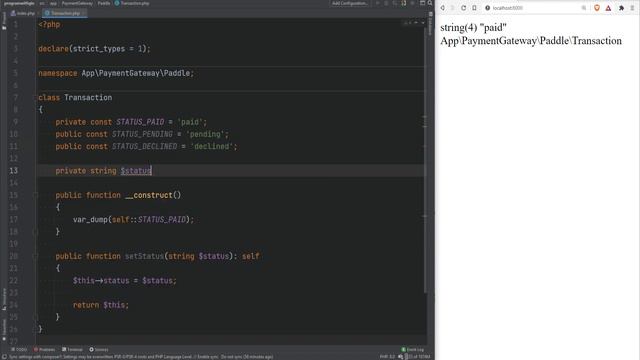Image resolution: width=640 pixels, height=360 pixels.
Task: Open the Terminal tool window
Action: pos(72,349)
